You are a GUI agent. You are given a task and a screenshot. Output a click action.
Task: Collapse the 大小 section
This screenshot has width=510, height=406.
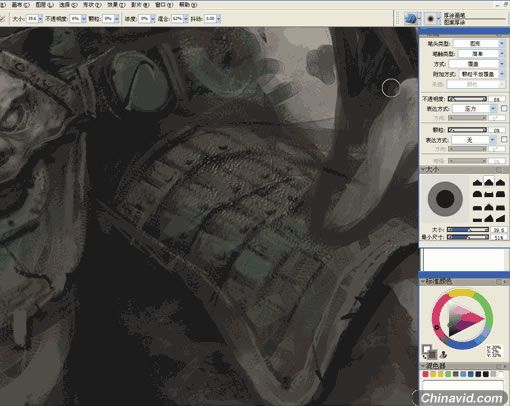pyautogui.click(x=422, y=170)
